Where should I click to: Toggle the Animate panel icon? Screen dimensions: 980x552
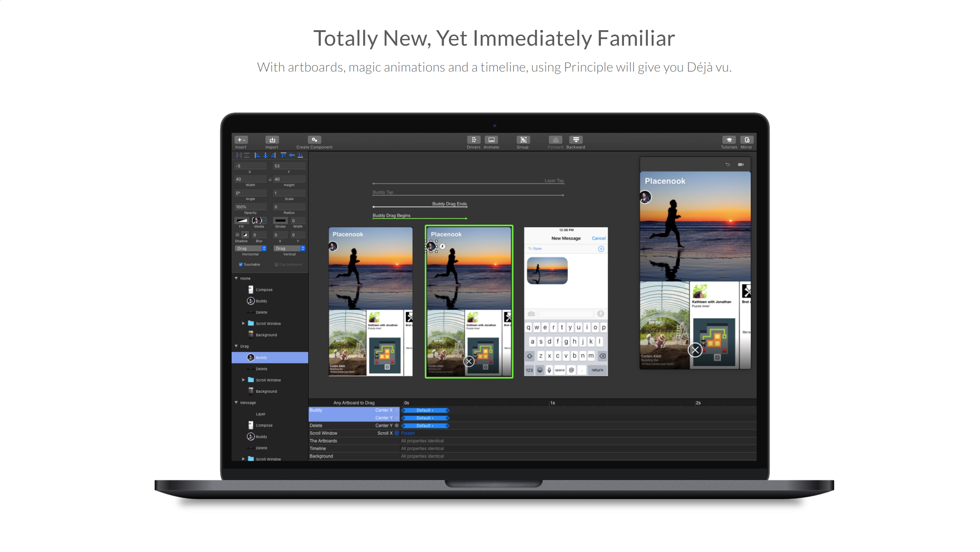point(491,140)
